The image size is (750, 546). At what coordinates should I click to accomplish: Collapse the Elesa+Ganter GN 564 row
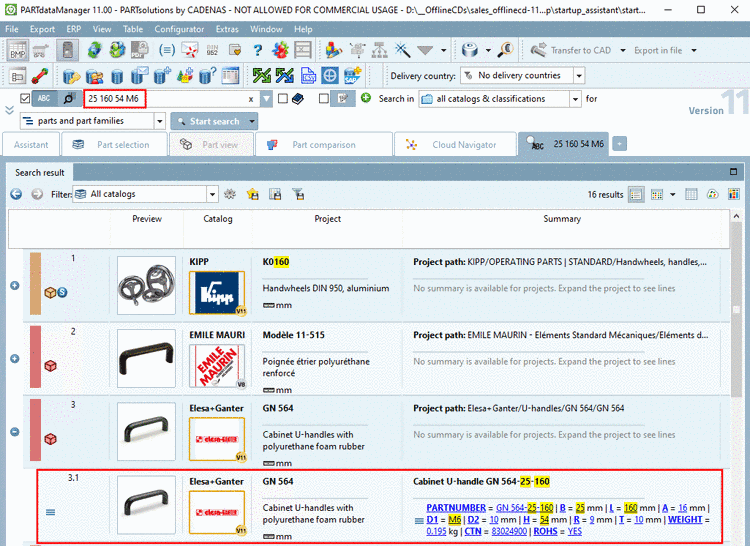[x=15, y=432]
